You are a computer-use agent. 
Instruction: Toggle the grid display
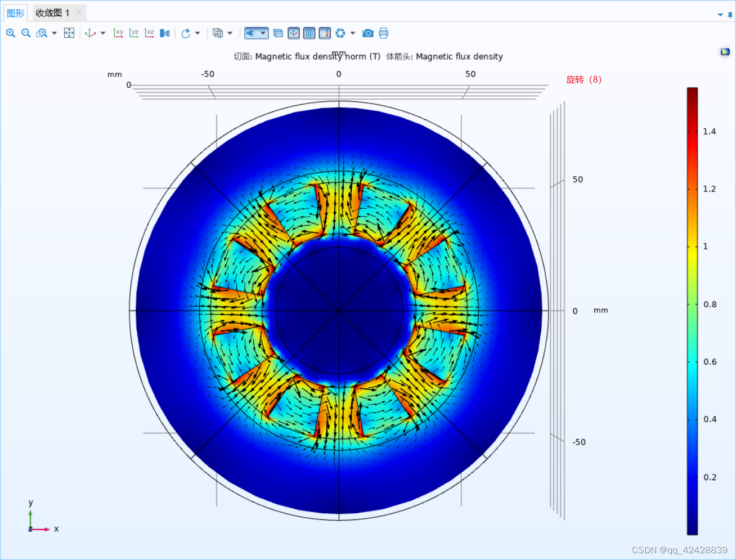pyautogui.click(x=309, y=33)
